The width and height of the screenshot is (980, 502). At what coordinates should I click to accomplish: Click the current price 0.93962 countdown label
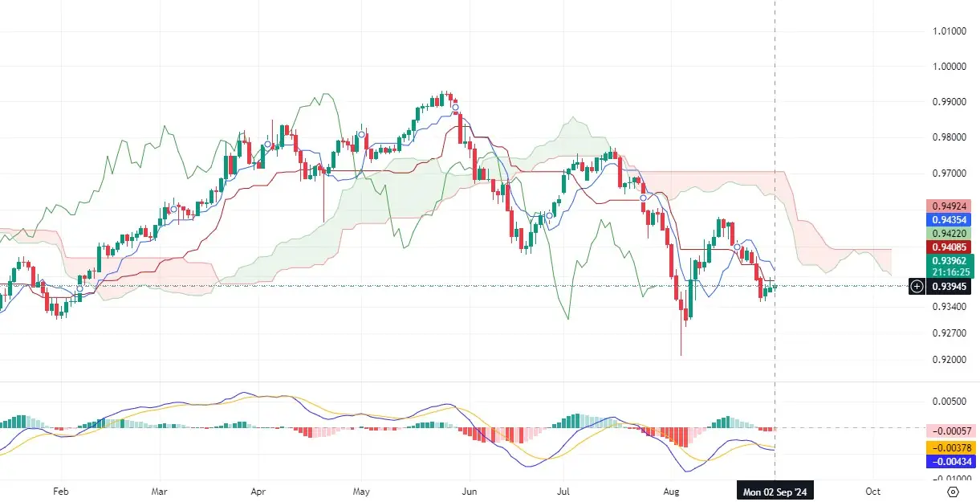[x=950, y=265]
